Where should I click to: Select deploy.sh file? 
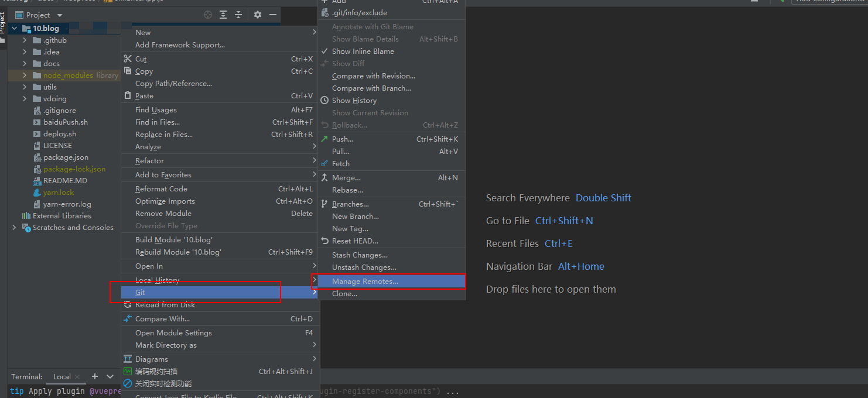[60, 134]
